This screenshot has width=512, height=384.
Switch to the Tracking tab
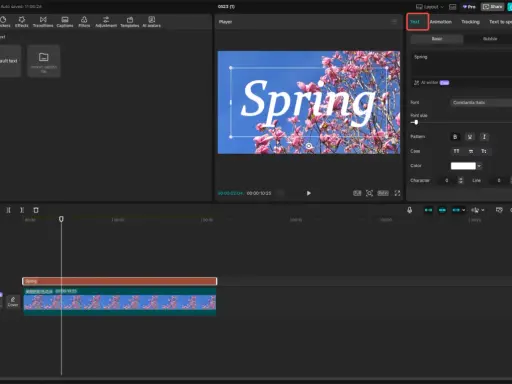470,22
